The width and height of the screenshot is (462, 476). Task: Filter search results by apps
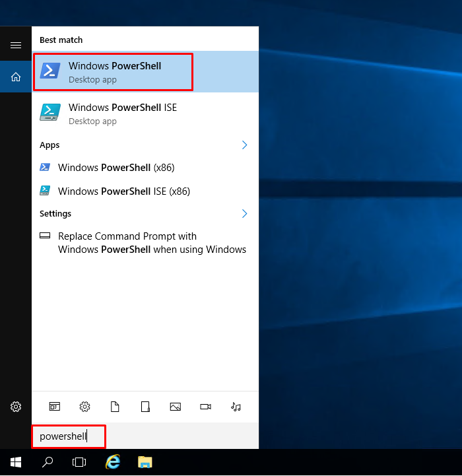[55, 407]
